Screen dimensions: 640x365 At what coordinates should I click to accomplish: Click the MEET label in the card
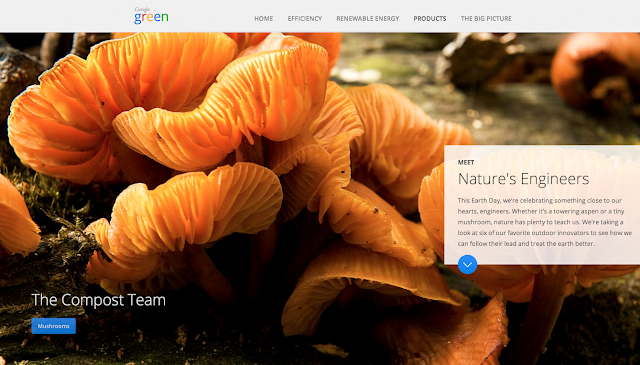pyautogui.click(x=466, y=162)
